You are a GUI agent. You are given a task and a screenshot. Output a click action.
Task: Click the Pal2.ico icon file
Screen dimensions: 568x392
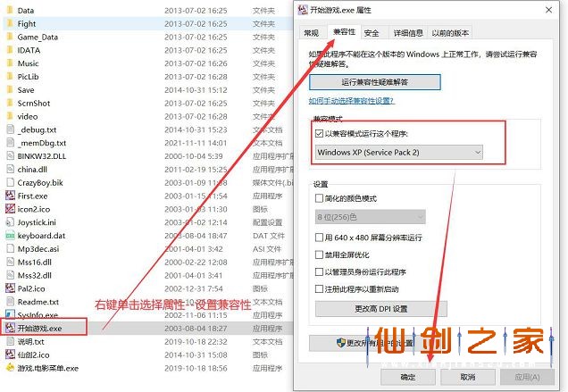click(9, 288)
